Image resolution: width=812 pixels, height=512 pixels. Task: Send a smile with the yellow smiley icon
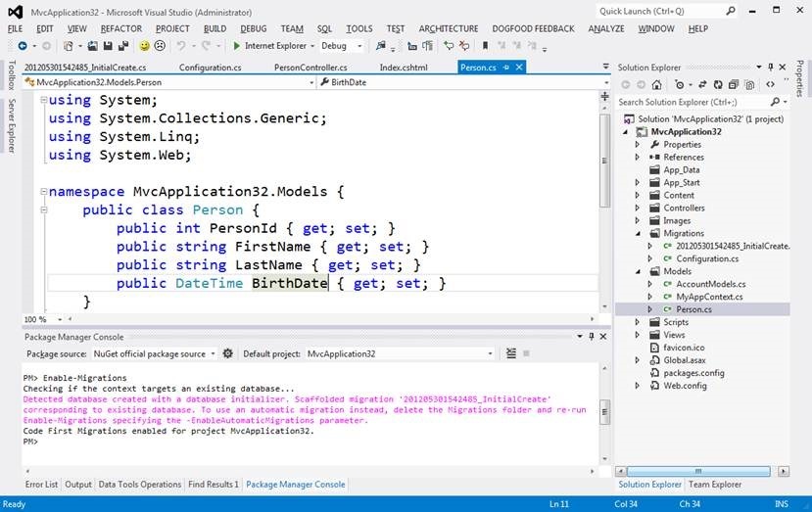click(145, 46)
